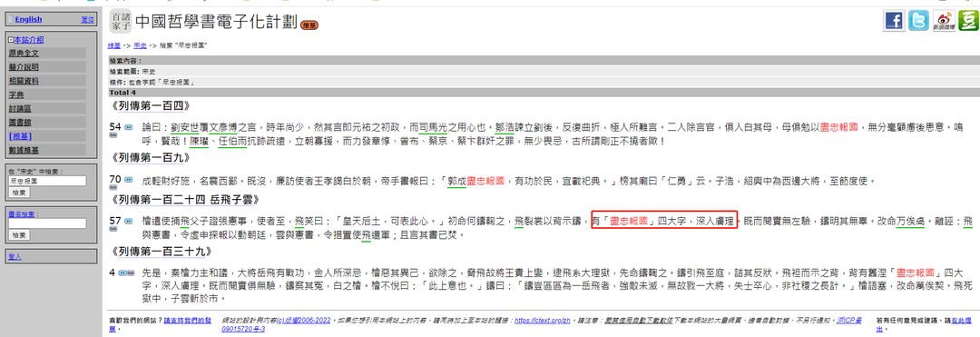
Task: Click the underlined name 陳瓘 in paragraph 54
Action: pos(199,142)
